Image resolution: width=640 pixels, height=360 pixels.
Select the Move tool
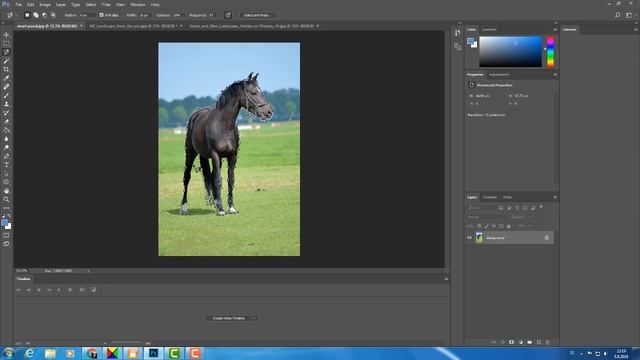pyautogui.click(x=6, y=35)
